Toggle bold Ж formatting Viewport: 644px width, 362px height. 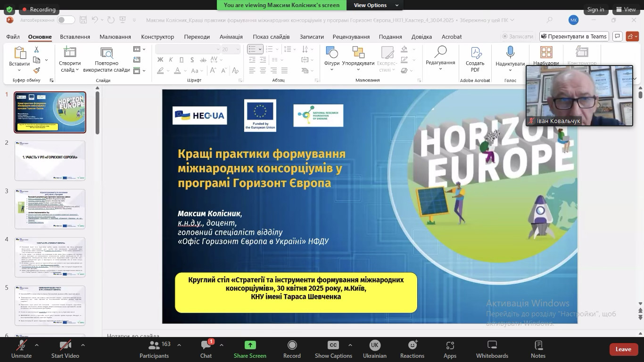pos(160,60)
